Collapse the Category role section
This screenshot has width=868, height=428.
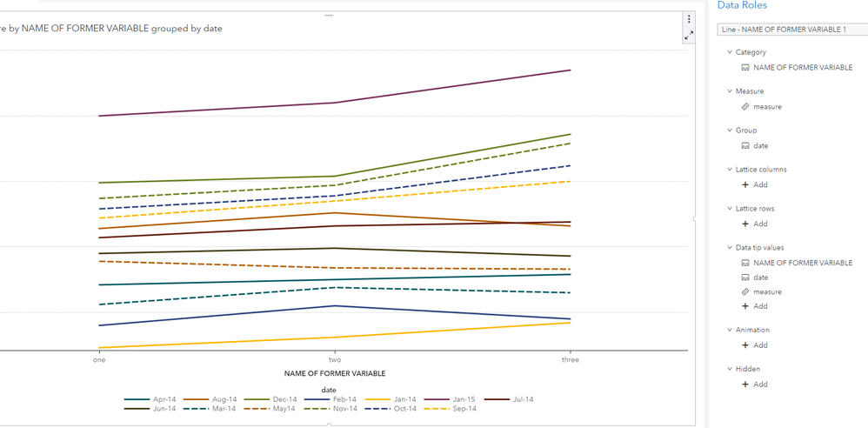click(728, 52)
